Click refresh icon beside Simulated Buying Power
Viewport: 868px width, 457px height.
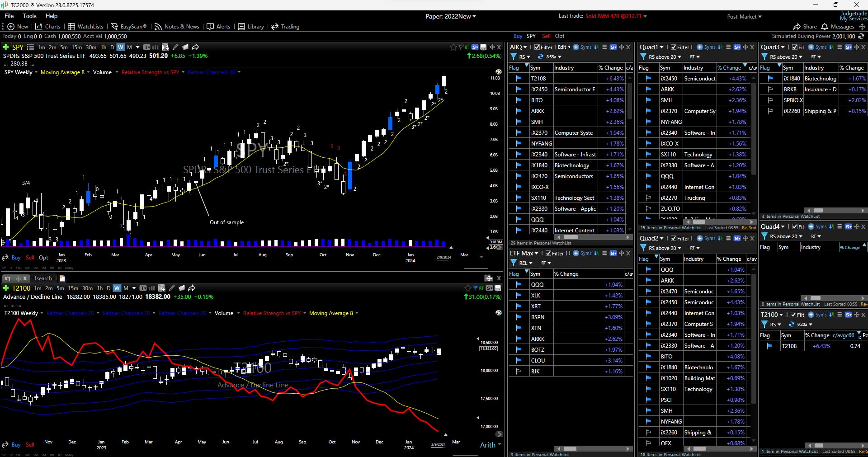pyautogui.click(x=861, y=36)
